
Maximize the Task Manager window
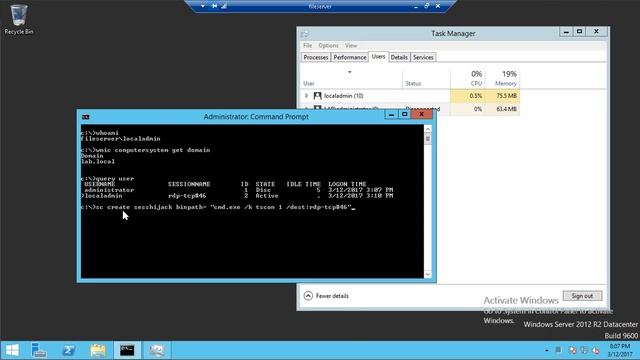(580, 32)
